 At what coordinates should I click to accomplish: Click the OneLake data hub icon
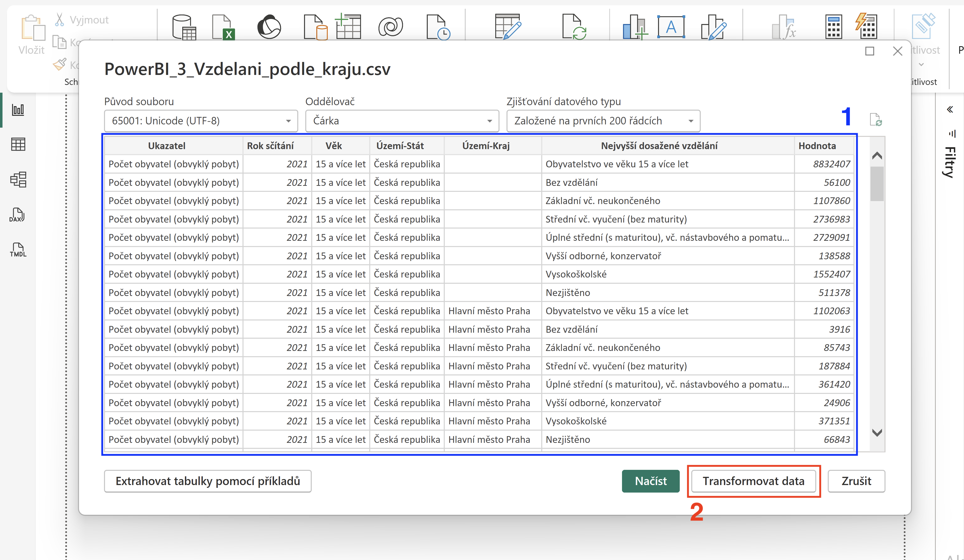coord(269,27)
